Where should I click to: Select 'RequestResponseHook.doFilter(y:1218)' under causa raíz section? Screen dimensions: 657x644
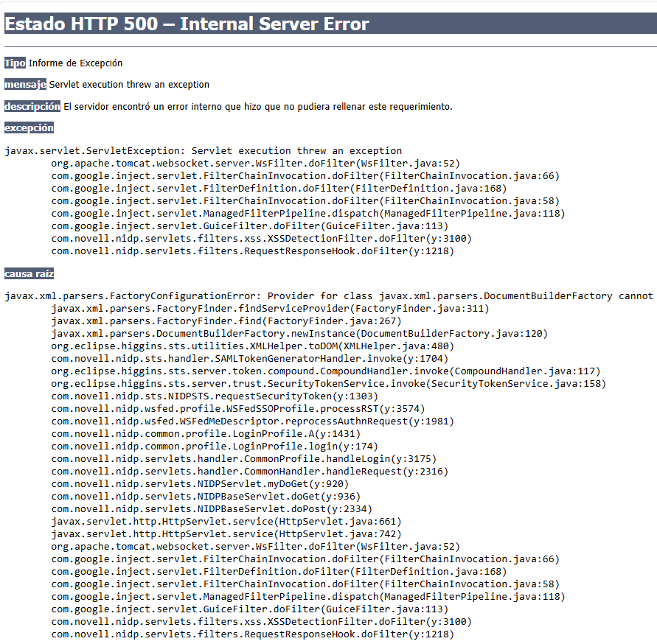click(x=253, y=635)
